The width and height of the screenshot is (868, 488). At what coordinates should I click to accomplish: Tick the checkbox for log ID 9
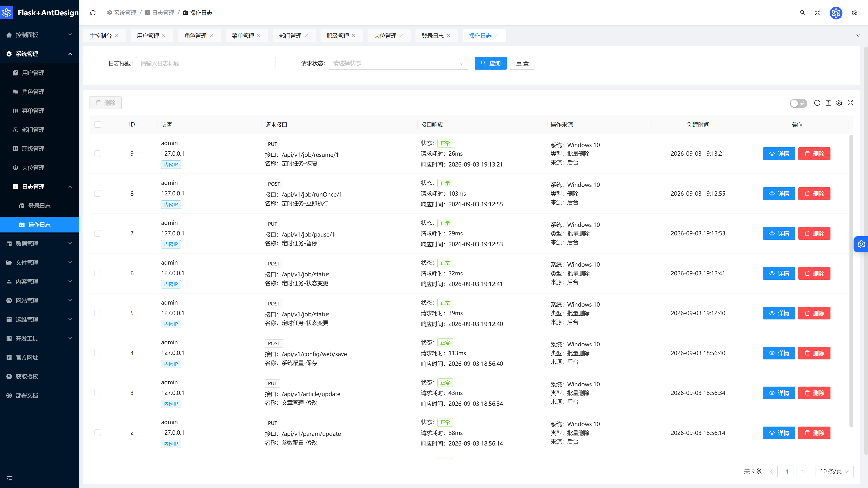click(98, 154)
